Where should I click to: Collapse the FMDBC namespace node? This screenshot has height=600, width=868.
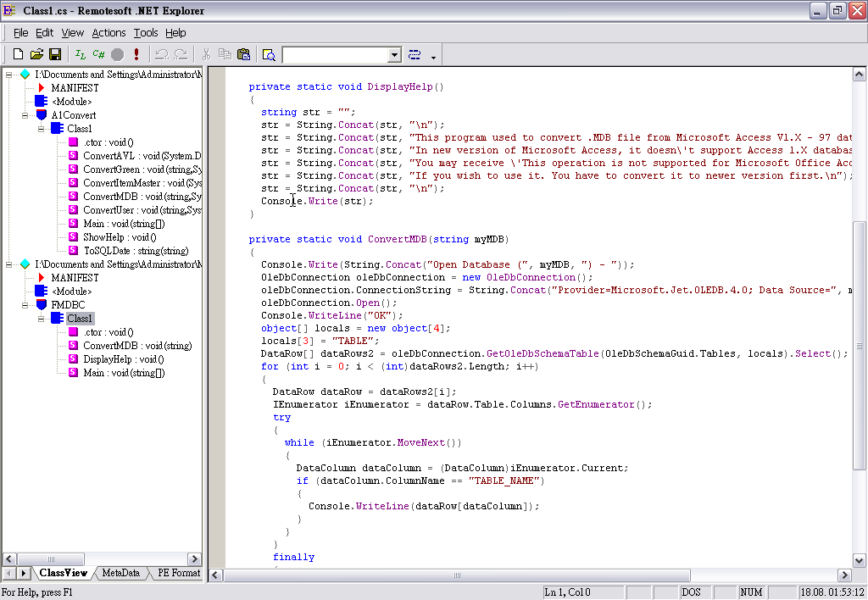(25, 305)
